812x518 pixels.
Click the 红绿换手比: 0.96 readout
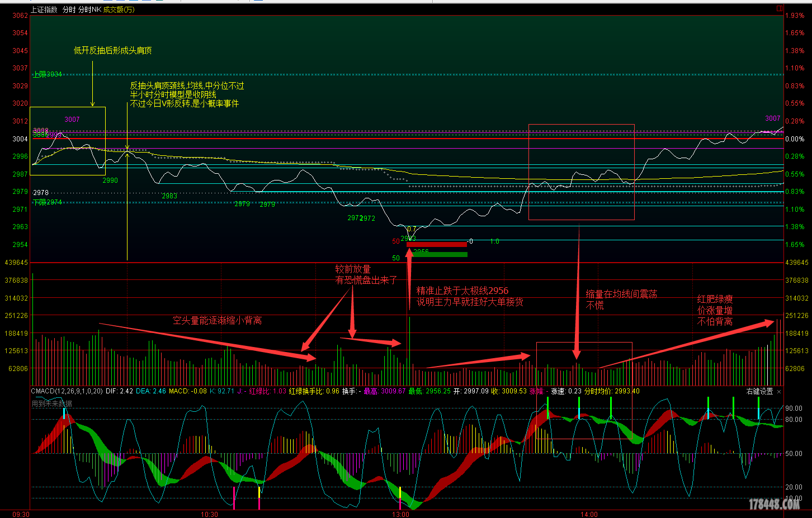click(x=314, y=391)
